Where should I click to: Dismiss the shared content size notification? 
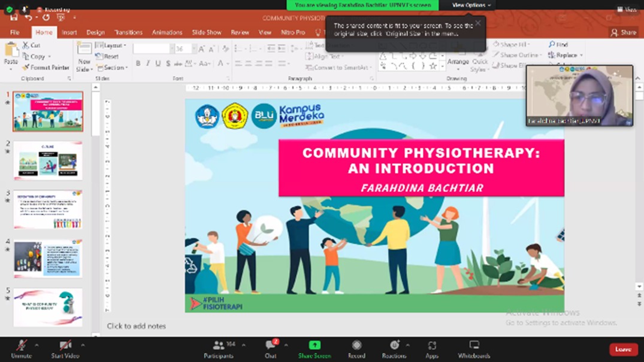click(x=477, y=23)
